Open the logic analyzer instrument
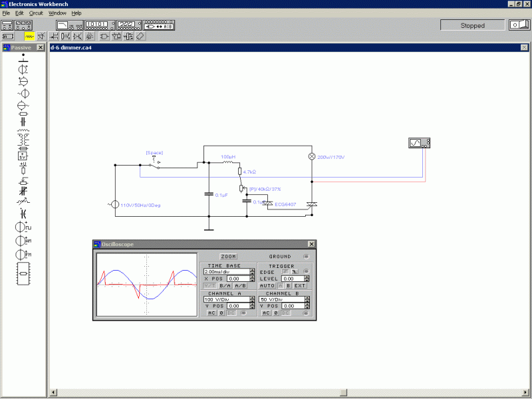 tap(129, 25)
